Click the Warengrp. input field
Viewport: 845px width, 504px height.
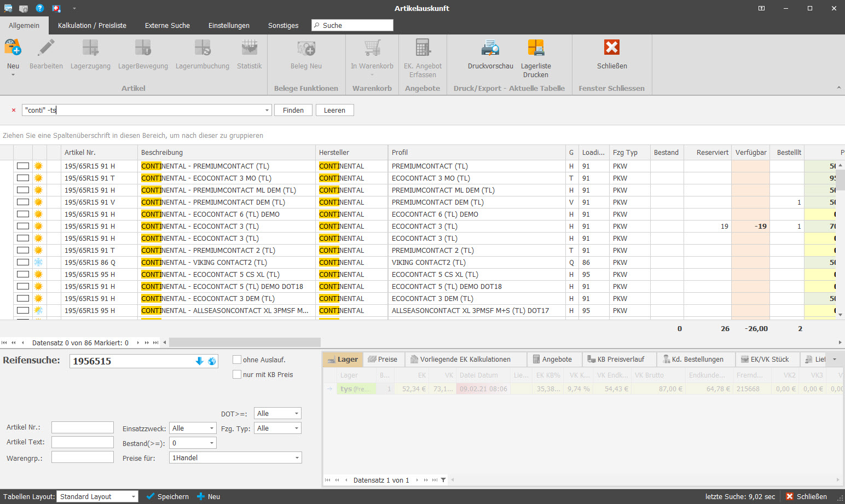click(x=83, y=457)
